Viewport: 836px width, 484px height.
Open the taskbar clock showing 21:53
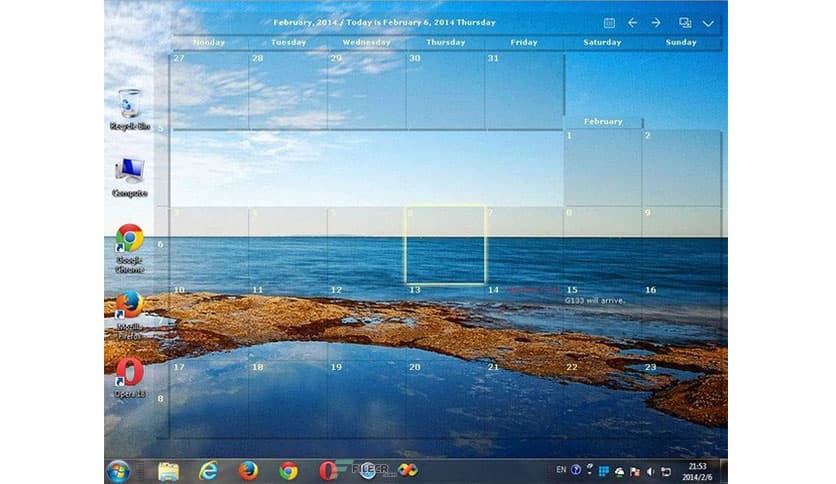(697, 472)
